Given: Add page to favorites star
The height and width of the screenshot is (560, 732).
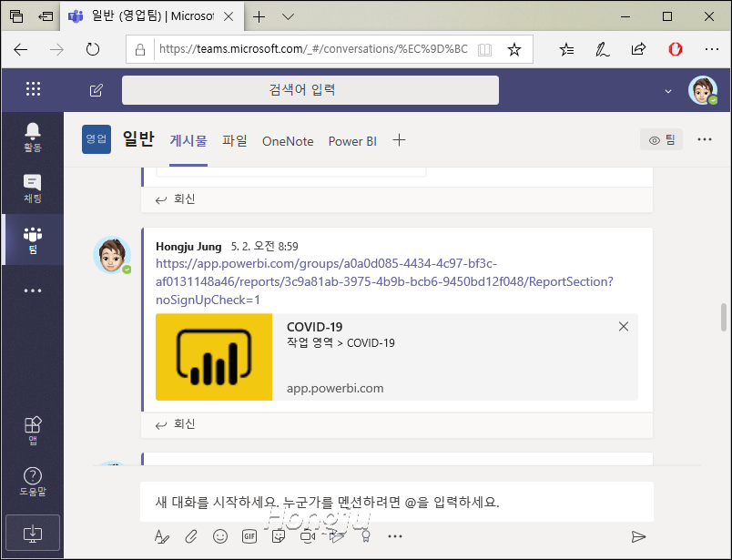Looking at the screenshot, I should [514, 49].
